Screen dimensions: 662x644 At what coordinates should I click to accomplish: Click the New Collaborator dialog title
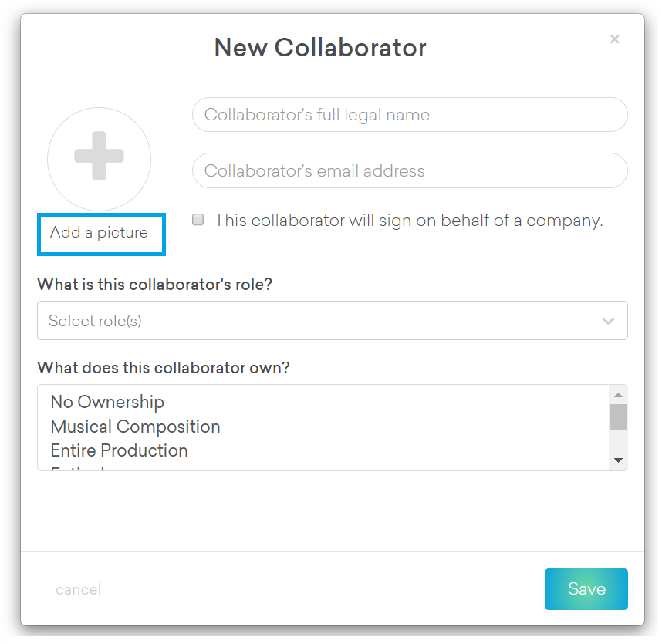pyautogui.click(x=320, y=48)
